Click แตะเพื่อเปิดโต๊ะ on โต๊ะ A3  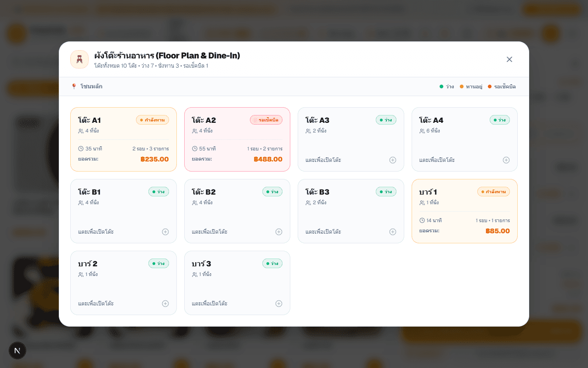323,160
